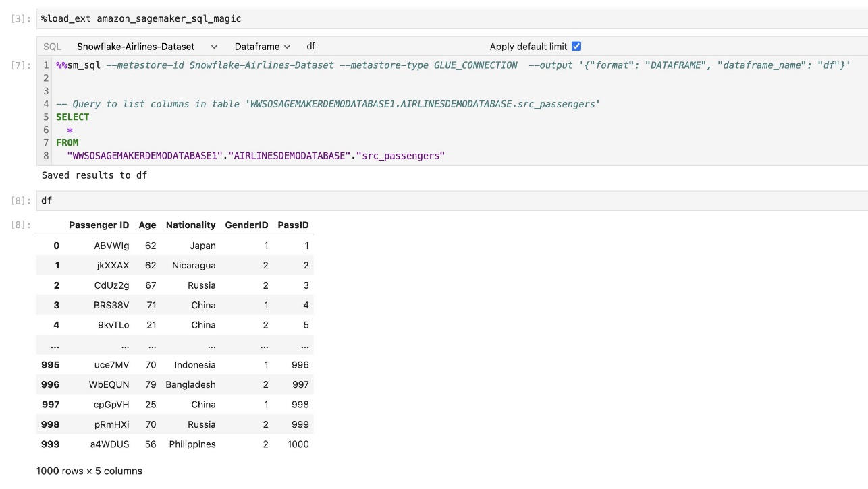The height and width of the screenshot is (489, 868).
Task: Click the Nicaragua nationality cell
Action: click(194, 266)
